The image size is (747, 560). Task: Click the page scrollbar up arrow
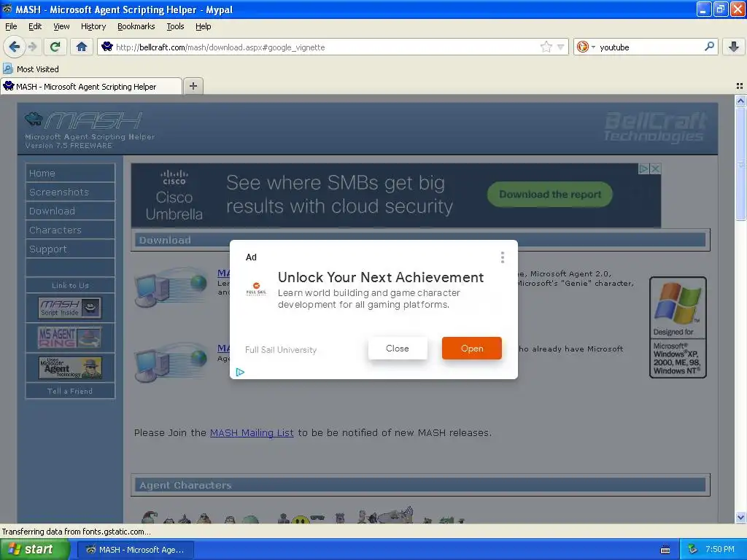coord(740,101)
